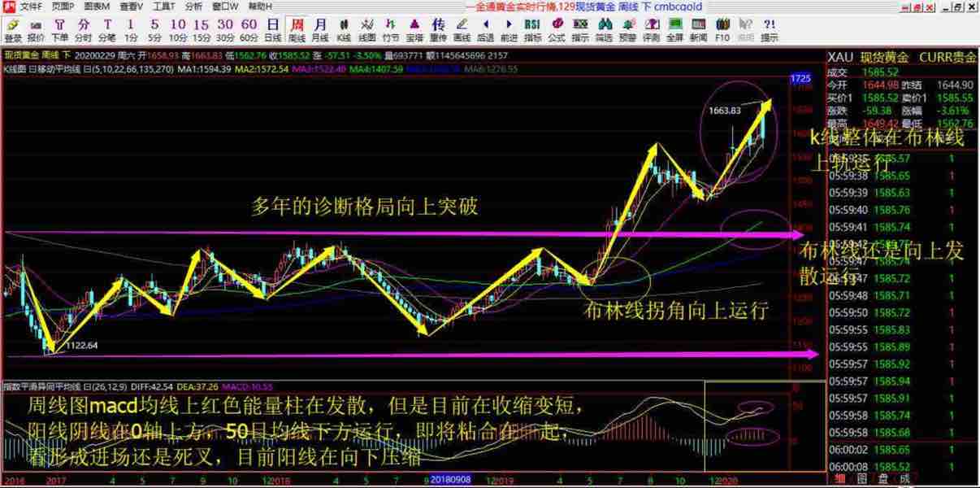
Task: Select the 30分 thirty-minute period
Action: pyautogui.click(x=225, y=30)
